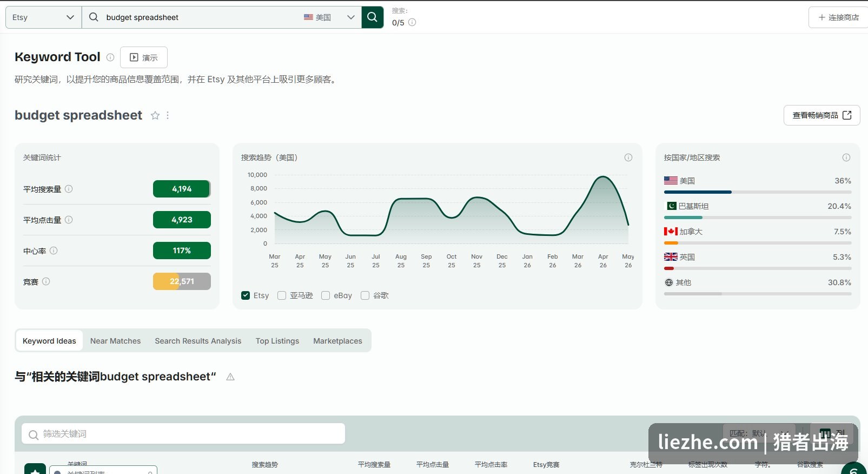Click the info icon beside Keyword Tool title
Image resolution: width=868 pixels, height=474 pixels.
[110, 57]
